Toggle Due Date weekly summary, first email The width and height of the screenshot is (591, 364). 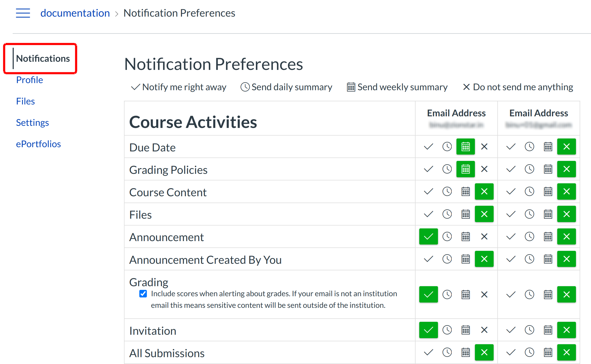click(x=465, y=147)
